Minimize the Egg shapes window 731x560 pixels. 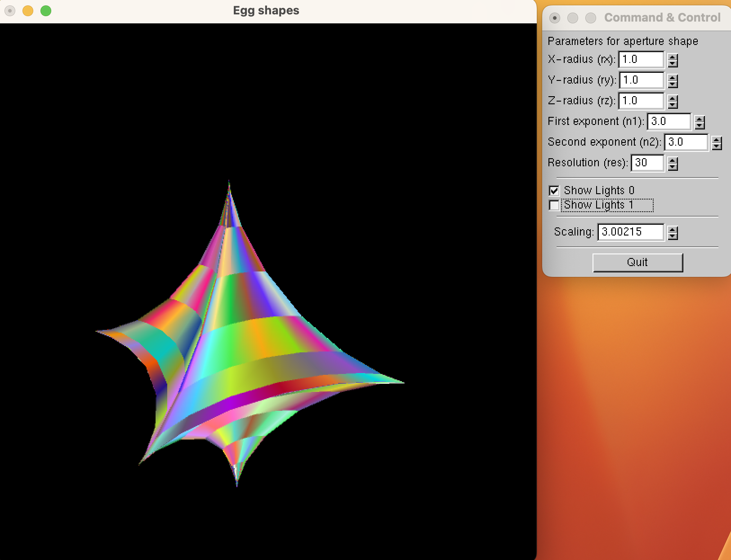point(28,11)
